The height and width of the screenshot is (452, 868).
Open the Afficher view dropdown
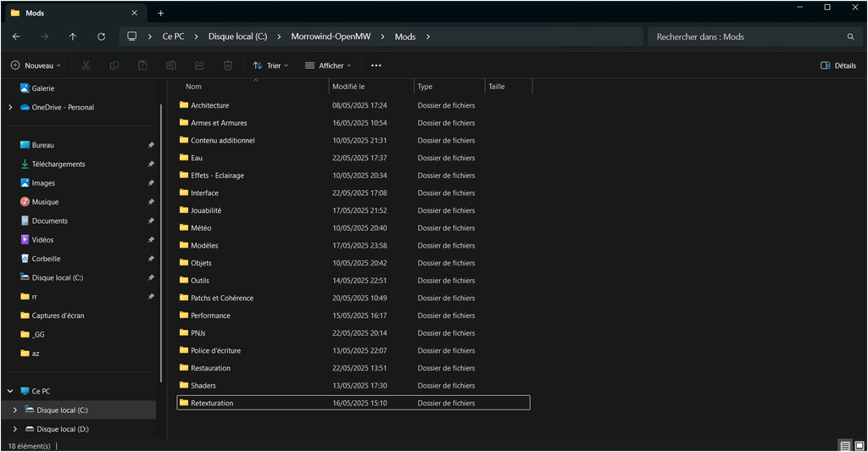[x=328, y=65]
